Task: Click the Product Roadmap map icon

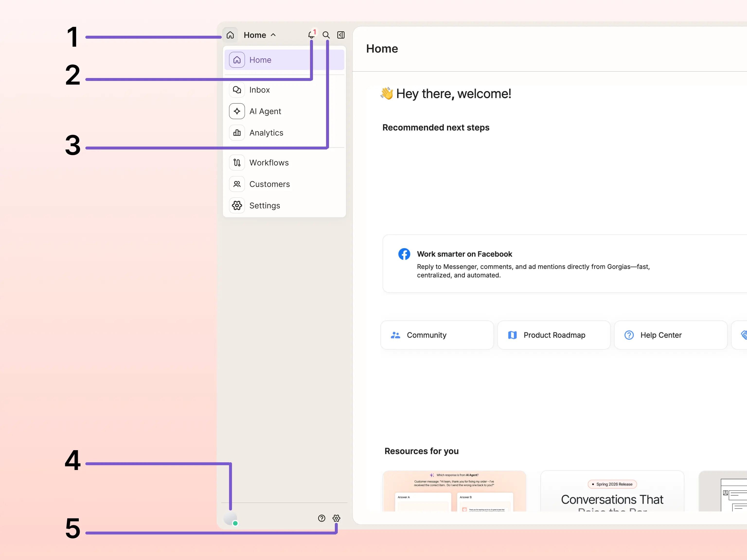Action: pos(512,335)
